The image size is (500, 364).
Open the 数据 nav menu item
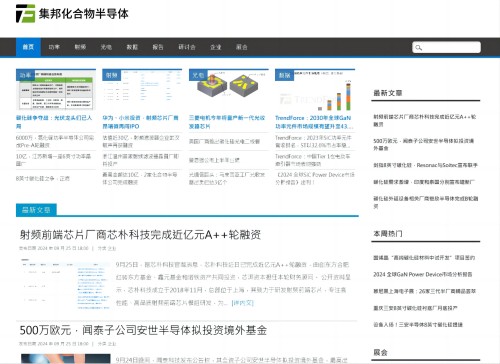132,47
